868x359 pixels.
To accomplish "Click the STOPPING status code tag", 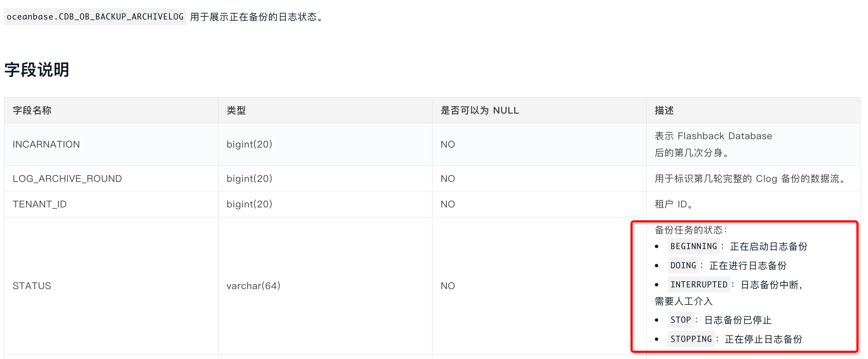I will click(x=691, y=339).
